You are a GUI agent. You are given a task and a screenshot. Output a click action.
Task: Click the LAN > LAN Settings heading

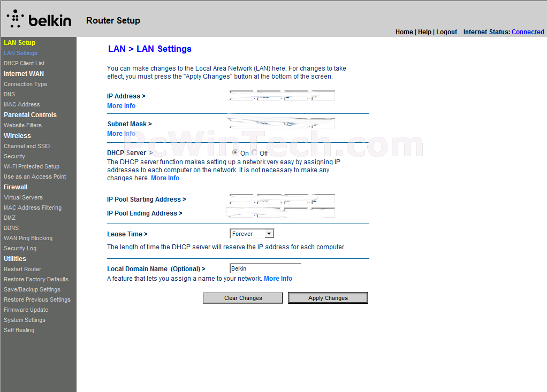(x=150, y=49)
